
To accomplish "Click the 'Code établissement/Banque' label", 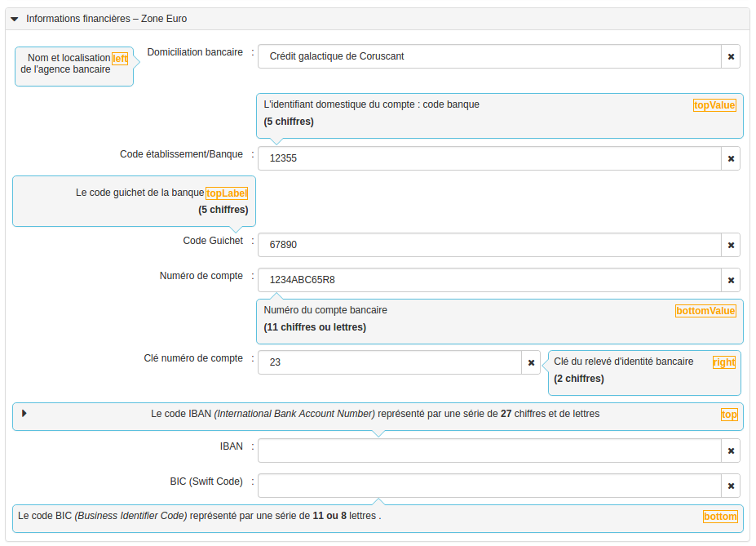I will (x=181, y=154).
